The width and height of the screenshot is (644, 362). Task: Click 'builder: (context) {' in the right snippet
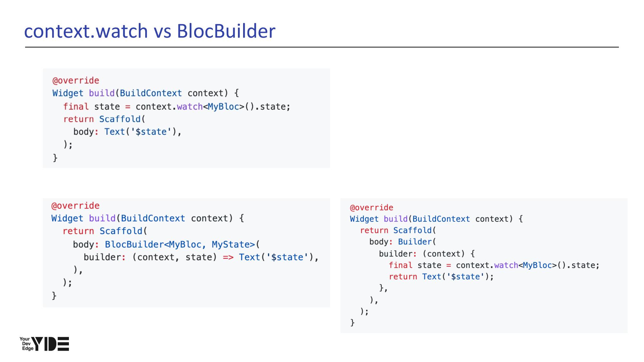(x=427, y=254)
